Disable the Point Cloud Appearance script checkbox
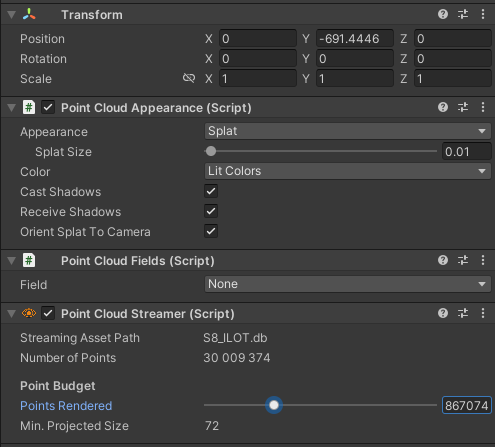This screenshot has width=495, height=447. [x=48, y=107]
